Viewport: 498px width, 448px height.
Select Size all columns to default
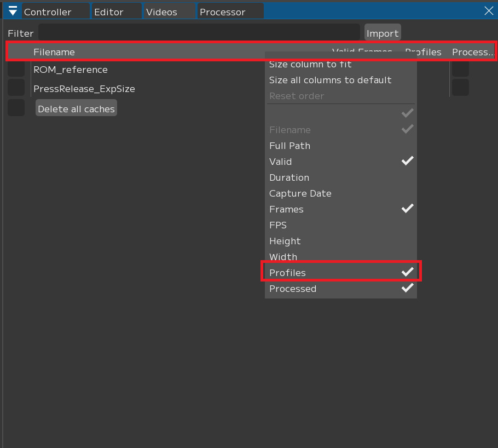330,80
